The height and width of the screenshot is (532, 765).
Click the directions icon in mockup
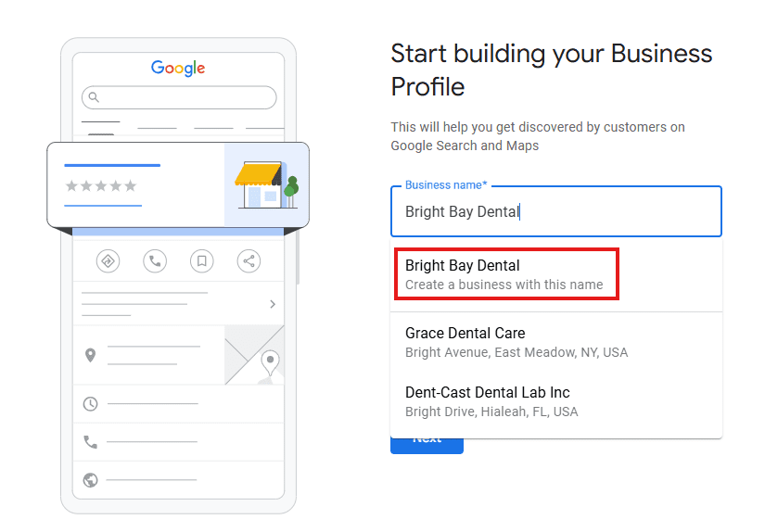(x=108, y=261)
